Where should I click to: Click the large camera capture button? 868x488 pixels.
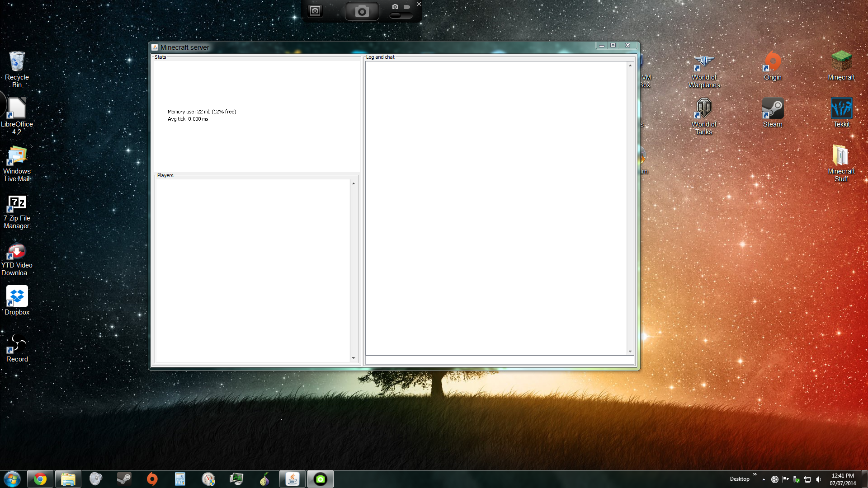point(362,11)
